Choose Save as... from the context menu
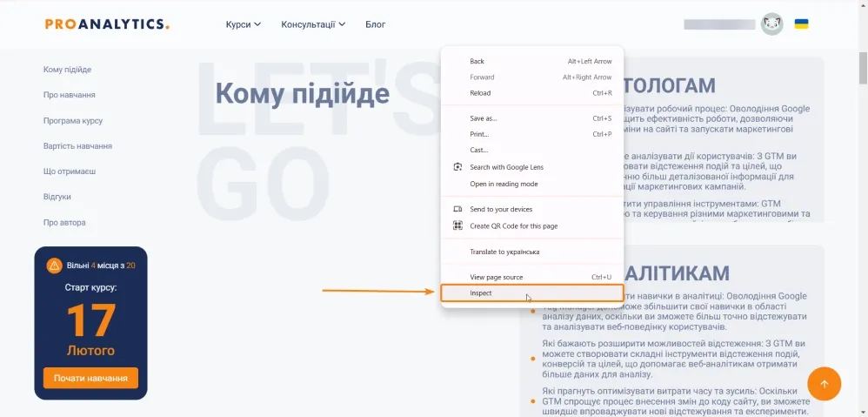Screen dimensions: 868x417 click(x=532, y=118)
